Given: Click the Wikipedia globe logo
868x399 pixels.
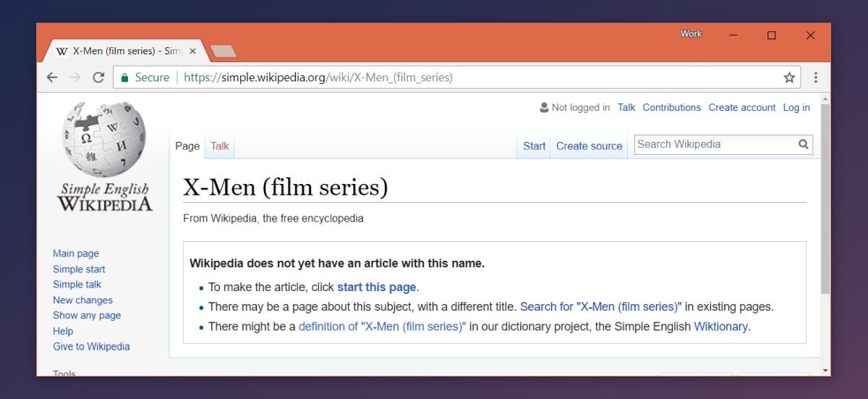Looking at the screenshot, I should click(103, 139).
